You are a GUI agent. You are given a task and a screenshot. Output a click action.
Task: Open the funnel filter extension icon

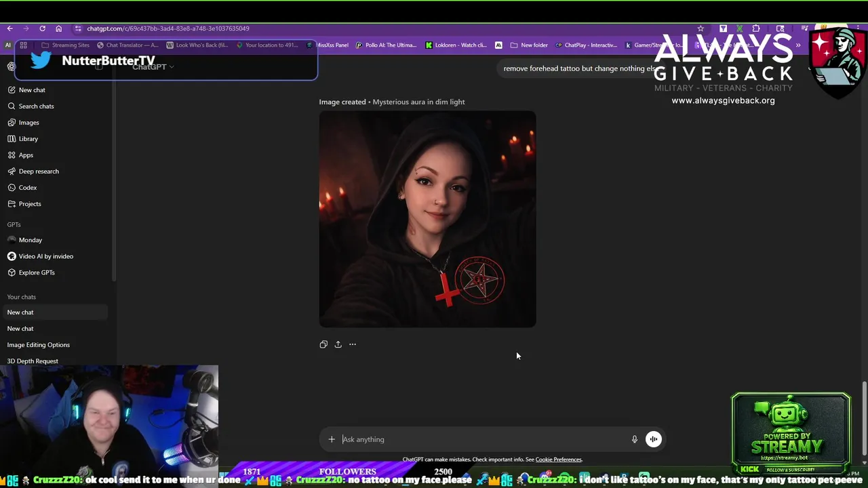click(x=723, y=28)
